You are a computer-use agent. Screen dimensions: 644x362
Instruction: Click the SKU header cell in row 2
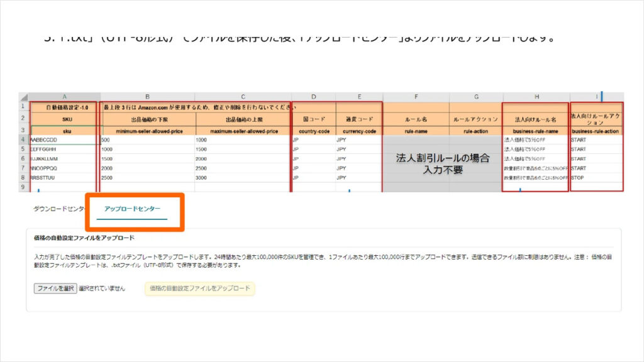click(x=65, y=119)
